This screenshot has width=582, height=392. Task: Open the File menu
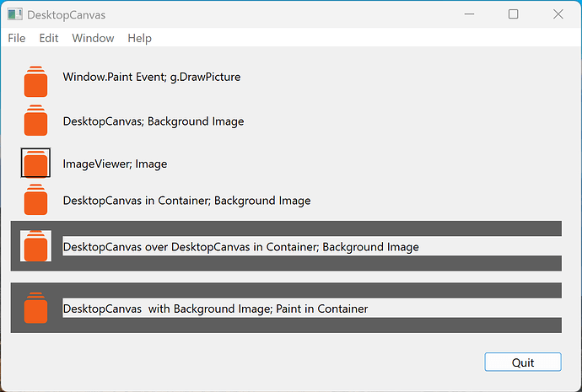[x=17, y=38]
